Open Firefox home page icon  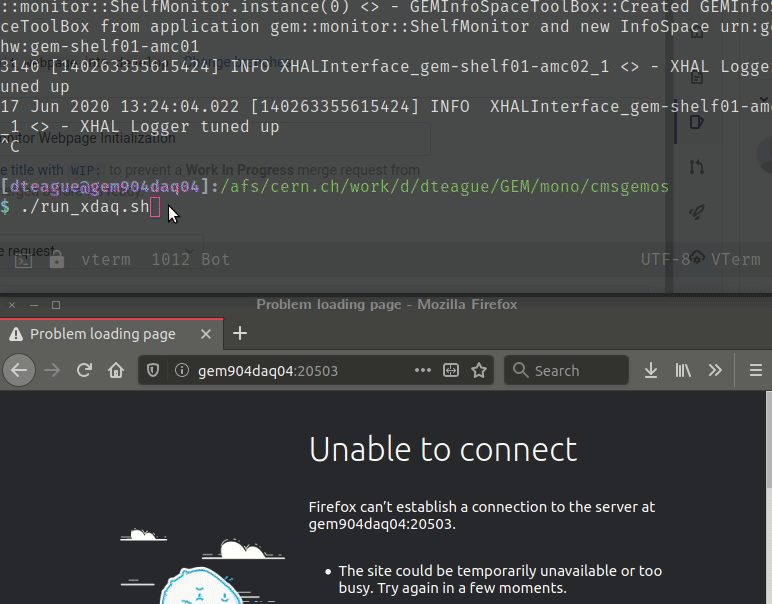[116, 370]
